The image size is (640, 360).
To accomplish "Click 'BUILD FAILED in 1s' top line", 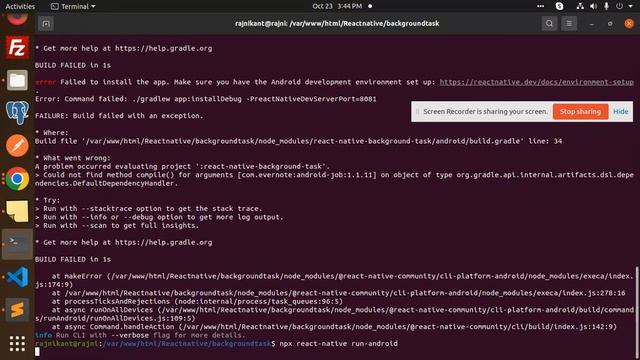I will (73, 65).
